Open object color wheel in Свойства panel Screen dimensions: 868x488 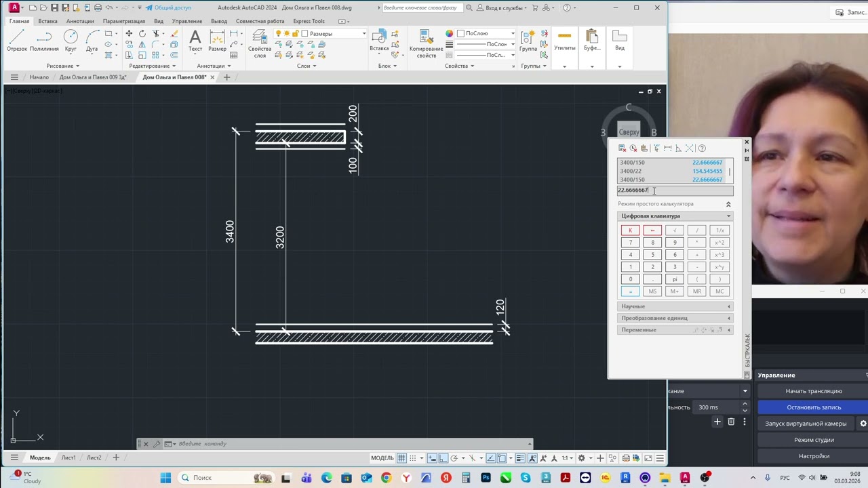point(449,33)
